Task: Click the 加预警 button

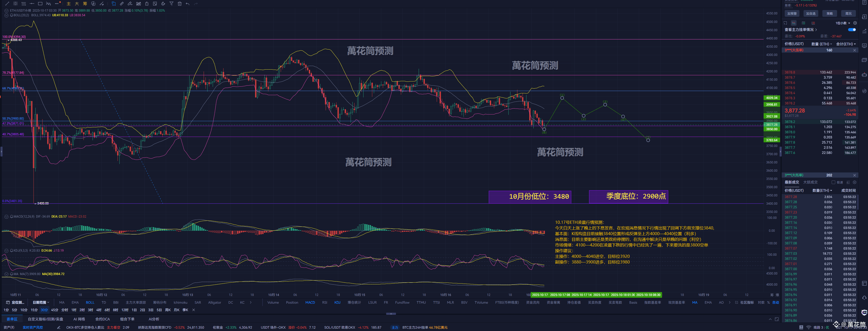Action: (792, 13)
